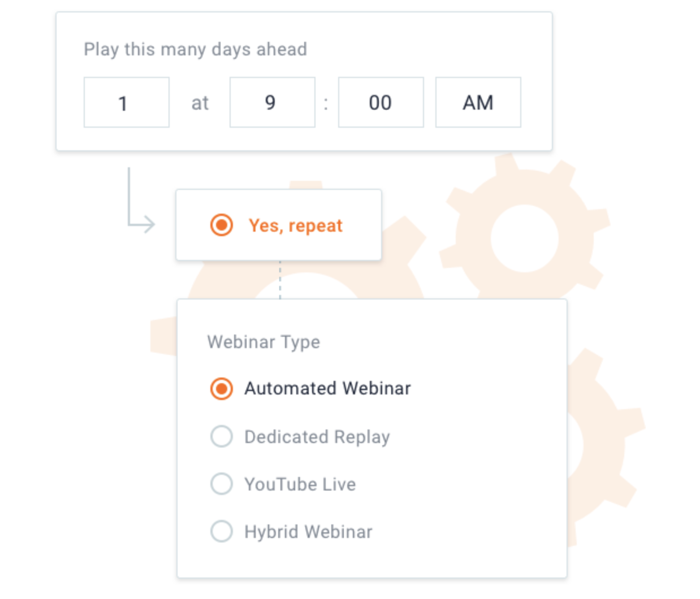
Task: Click the hour field showing 9
Action: tap(272, 102)
